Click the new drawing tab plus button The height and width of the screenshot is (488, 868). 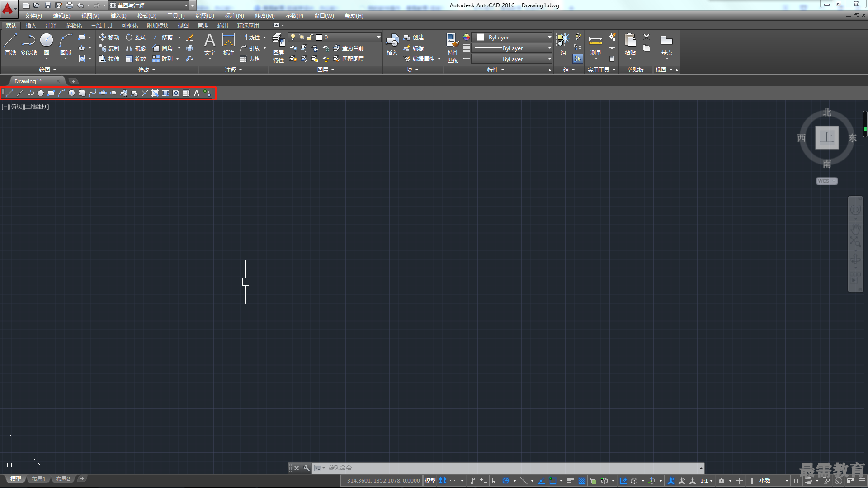74,81
